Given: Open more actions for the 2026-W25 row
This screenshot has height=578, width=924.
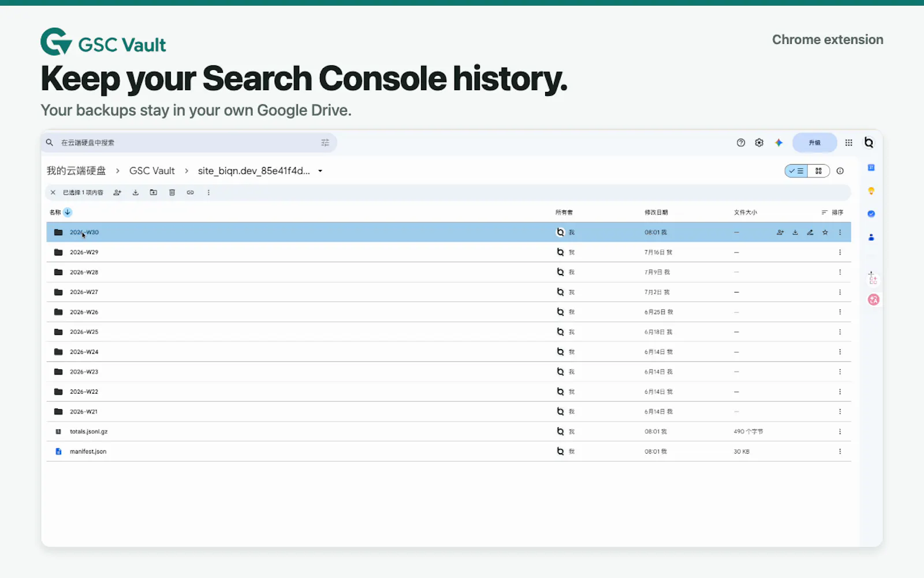Looking at the screenshot, I should 840,332.
